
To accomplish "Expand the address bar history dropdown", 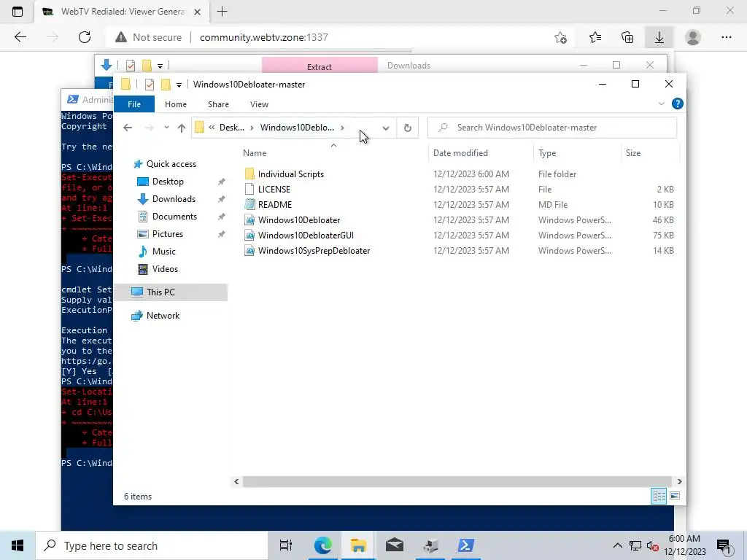I will click(385, 128).
